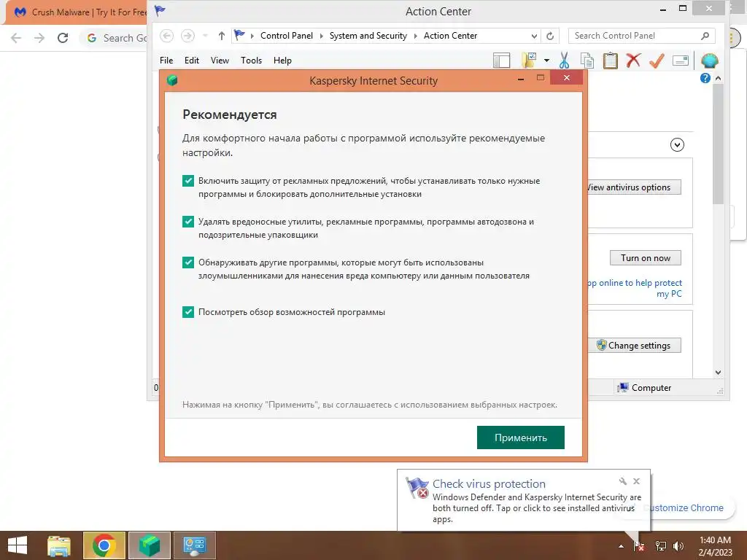This screenshot has height=560, width=747.
Task: Click the orange checkmark toolbar icon
Action: [x=657, y=61]
